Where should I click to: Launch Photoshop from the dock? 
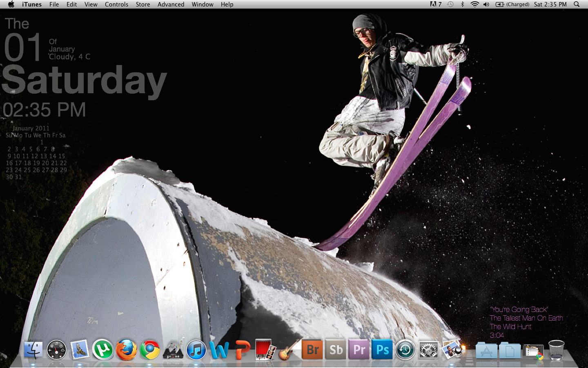pyautogui.click(x=382, y=350)
